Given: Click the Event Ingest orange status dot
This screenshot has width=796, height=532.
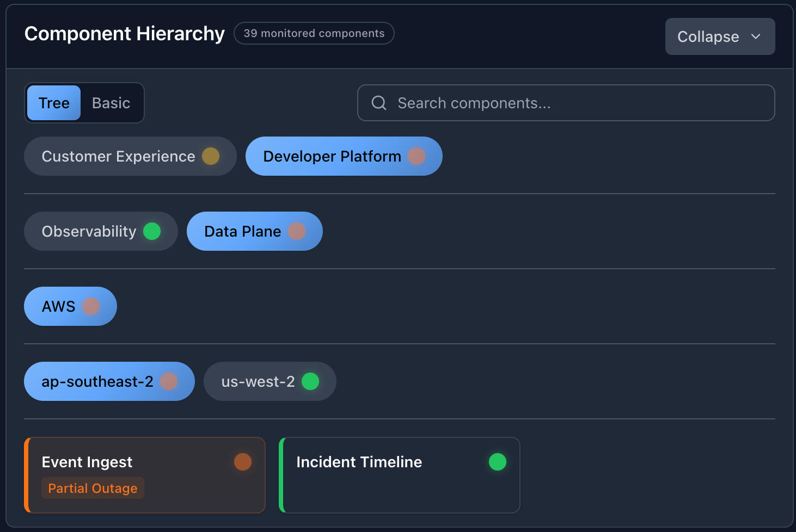Looking at the screenshot, I should point(243,462).
